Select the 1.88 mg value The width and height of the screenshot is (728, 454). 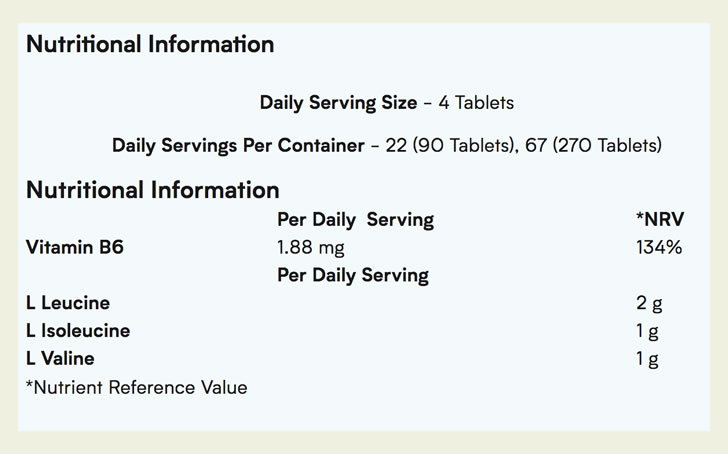click(310, 247)
